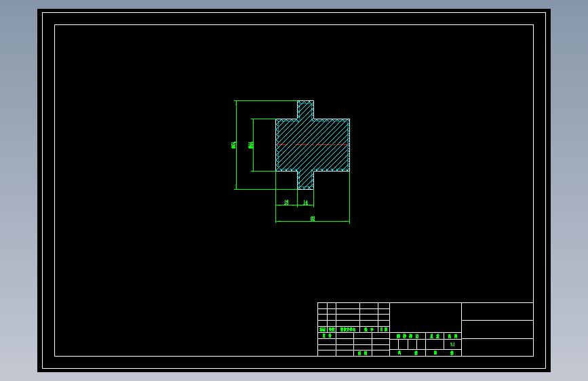The height and width of the screenshot is (381, 588).
Task: Select the "1:1" scale value in title block
Action: [x=452, y=344]
